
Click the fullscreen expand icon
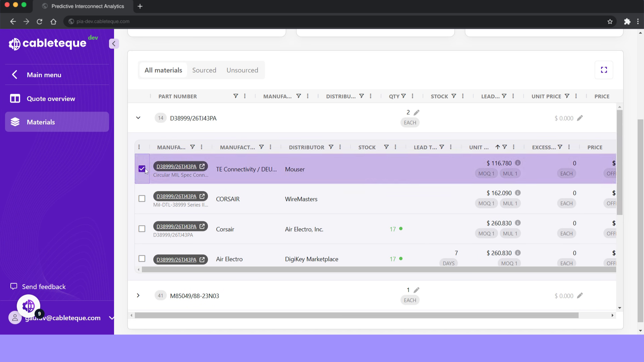(x=604, y=70)
